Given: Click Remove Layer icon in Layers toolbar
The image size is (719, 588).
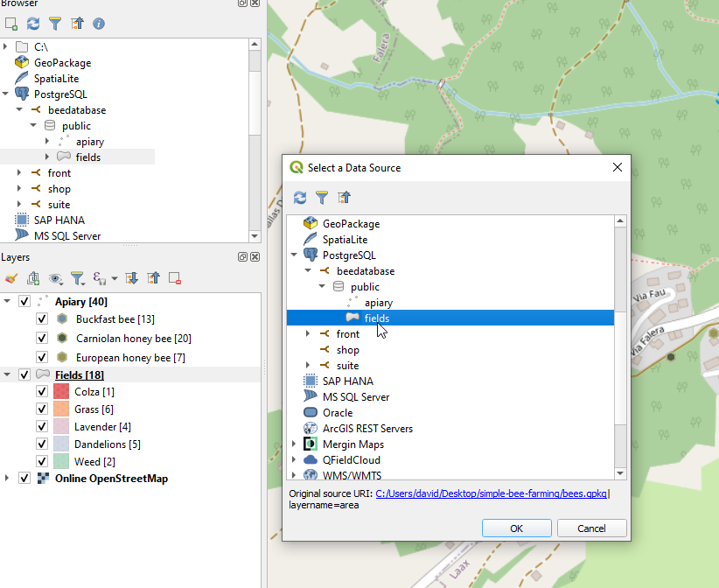Looking at the screenshot, I should tap(175, 278).
